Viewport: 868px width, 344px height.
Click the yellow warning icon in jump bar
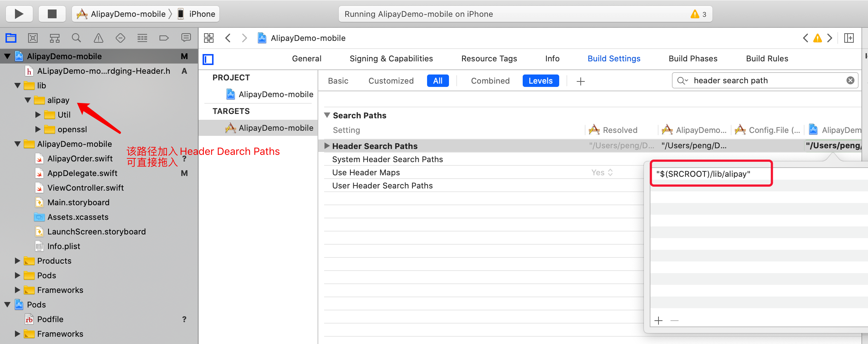pos(818,38)
